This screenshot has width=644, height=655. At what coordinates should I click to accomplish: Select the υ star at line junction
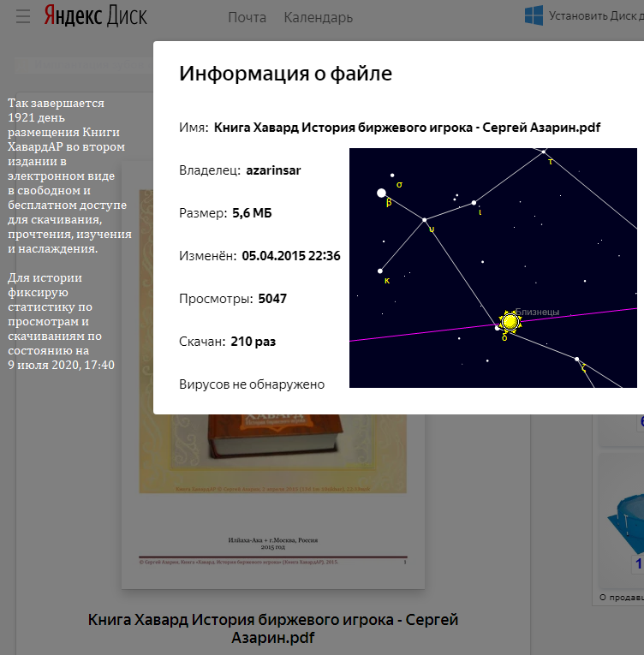425,221
